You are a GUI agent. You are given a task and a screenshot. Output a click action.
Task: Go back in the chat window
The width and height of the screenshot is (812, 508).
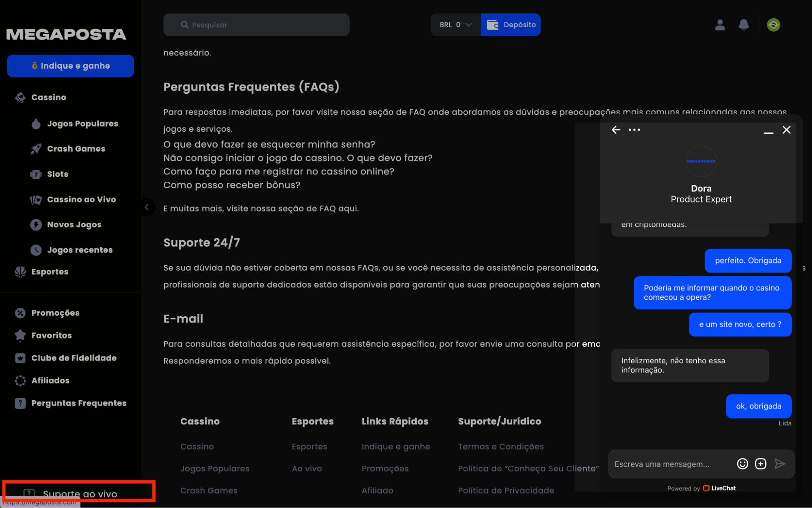click(616, 130)
